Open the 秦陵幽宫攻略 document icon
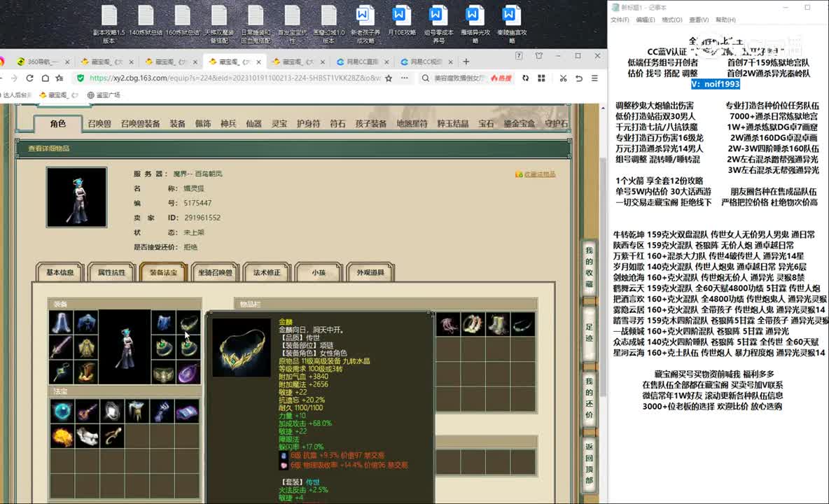Viewport: 829px width, 504px height. tap(512, 24)
